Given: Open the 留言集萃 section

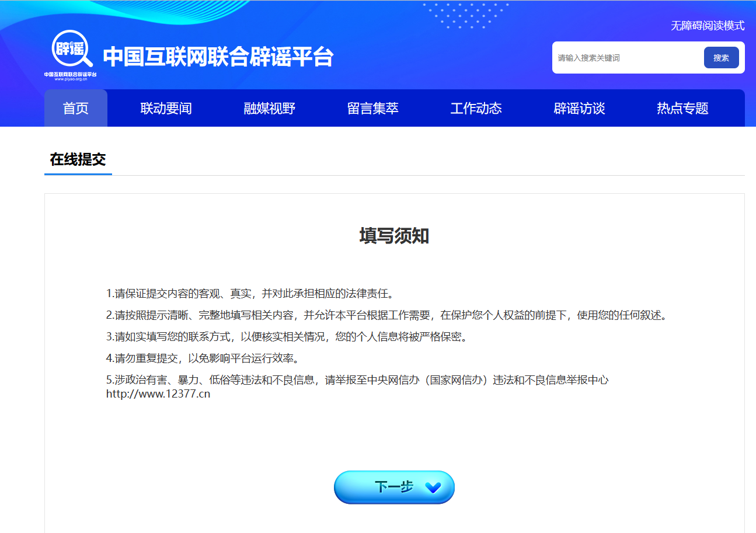Looking at the screenshot, I should click(x=373, y=108).
